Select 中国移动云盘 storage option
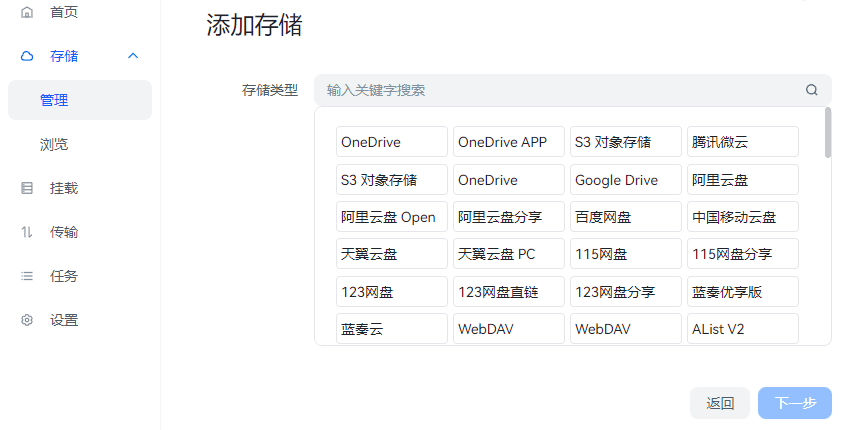 743,217
